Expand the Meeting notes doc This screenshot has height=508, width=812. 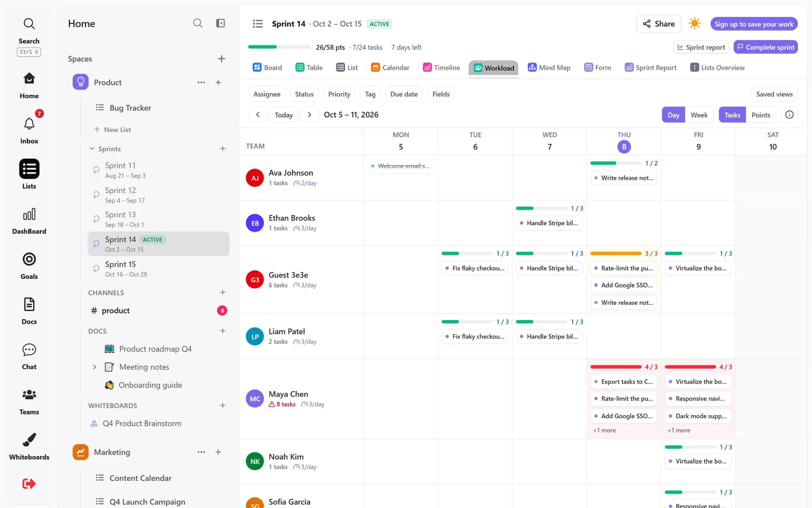point(94,367)
